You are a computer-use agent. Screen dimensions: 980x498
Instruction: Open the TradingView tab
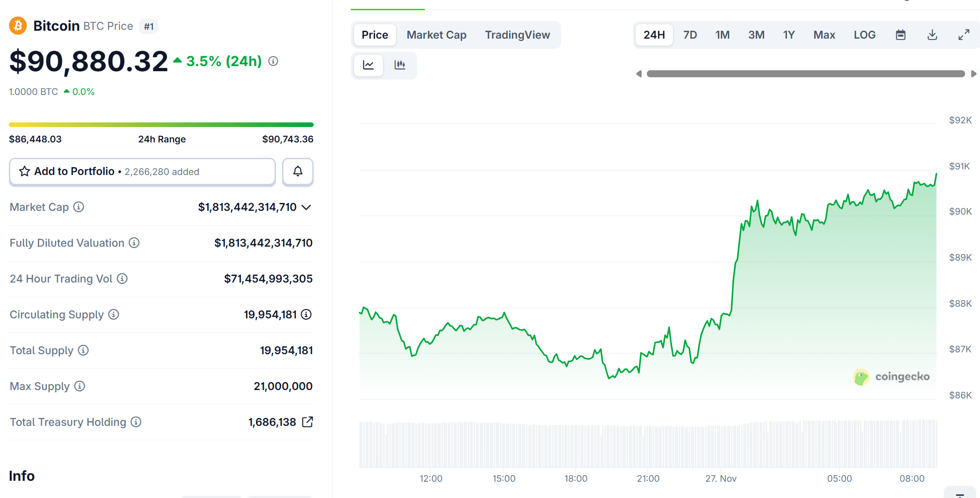click(x=517, y=34)
